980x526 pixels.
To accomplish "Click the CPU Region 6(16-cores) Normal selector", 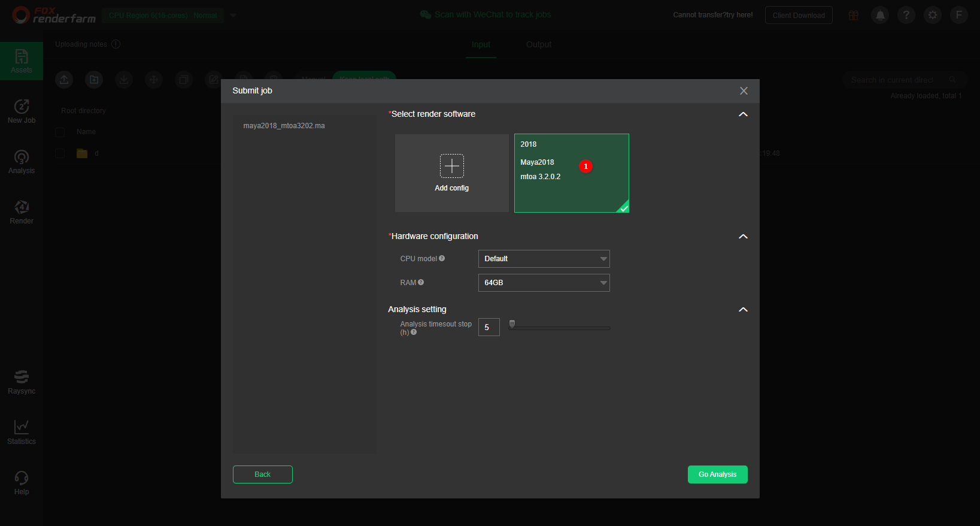I will coord(163,16).
